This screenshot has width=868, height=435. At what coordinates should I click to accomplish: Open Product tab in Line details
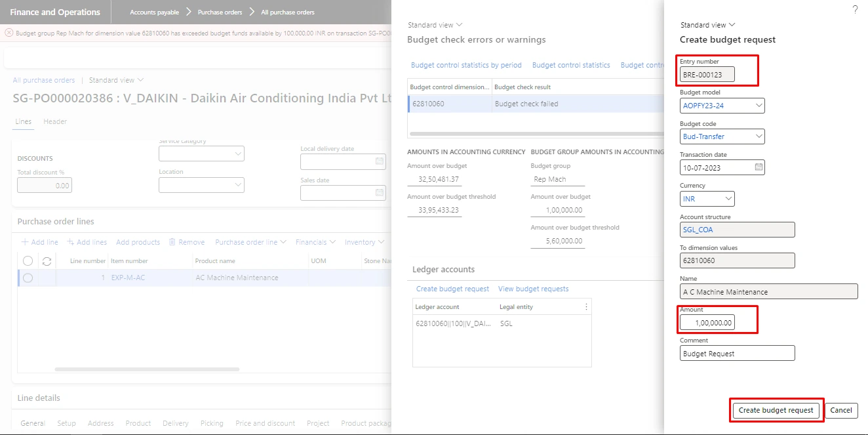click(138, 423)
